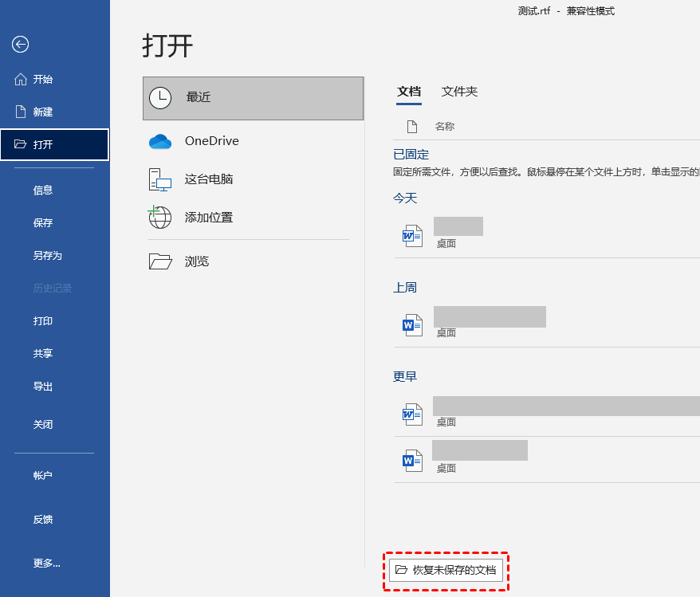Select the OneDrive location label
700x597 pixels.
(212, 141)
